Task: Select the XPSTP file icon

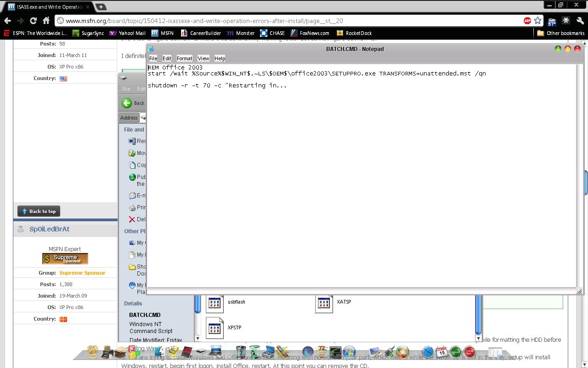Action: tap(215, 328)
